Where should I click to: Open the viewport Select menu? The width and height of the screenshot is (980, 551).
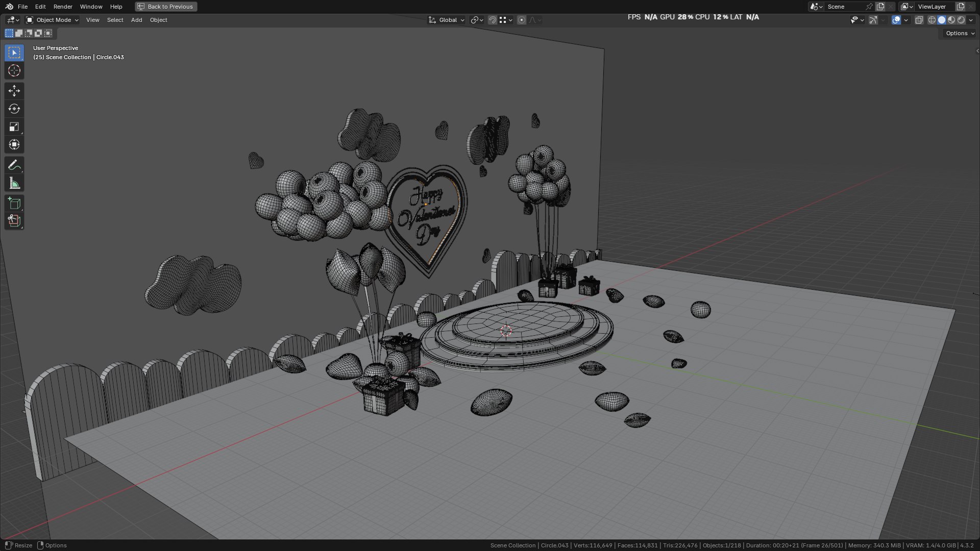(115, 20)
